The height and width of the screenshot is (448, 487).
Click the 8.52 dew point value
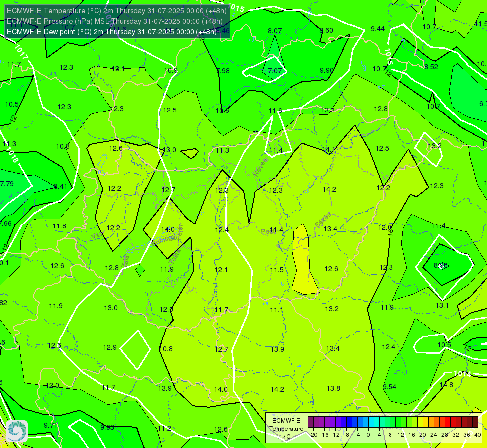coord(431,67)
